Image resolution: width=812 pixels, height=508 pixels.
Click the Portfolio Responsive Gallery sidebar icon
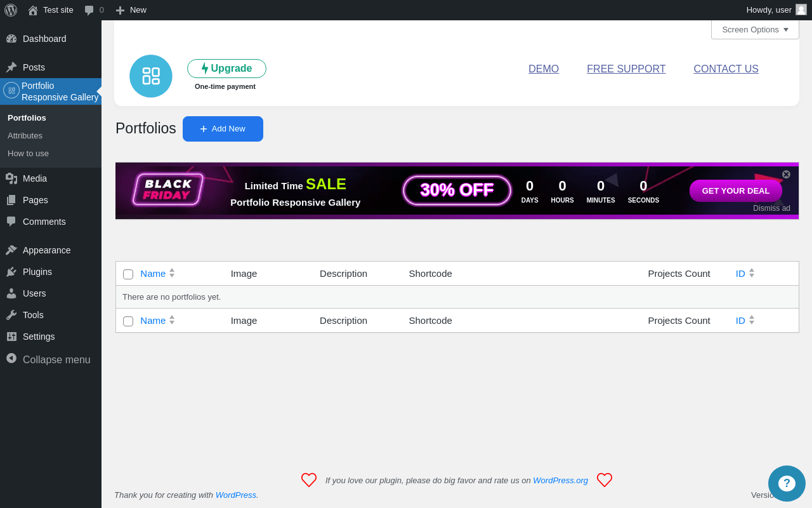click(x=11, y=90)
